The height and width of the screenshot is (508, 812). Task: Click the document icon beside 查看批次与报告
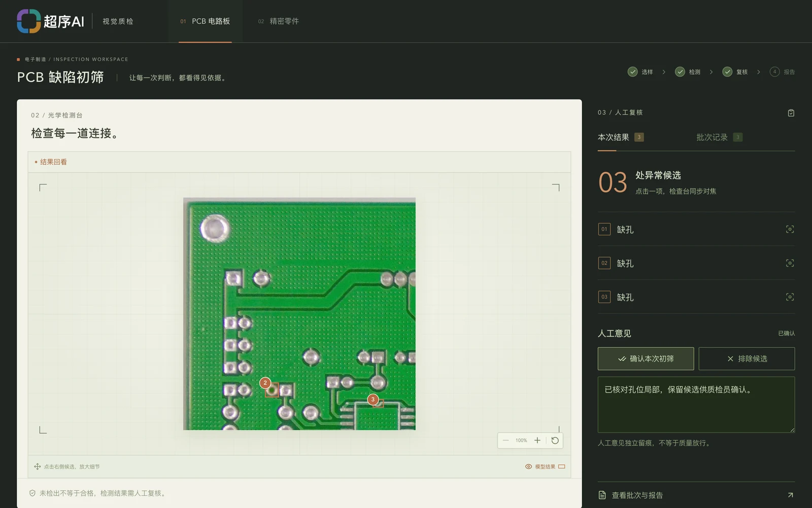click(x=602, y=495)
